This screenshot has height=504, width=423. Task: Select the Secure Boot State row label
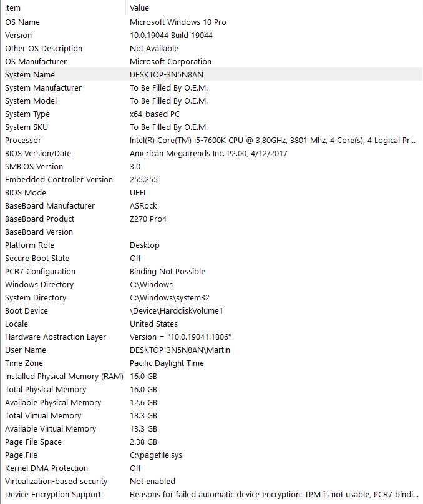pos(37,259)
